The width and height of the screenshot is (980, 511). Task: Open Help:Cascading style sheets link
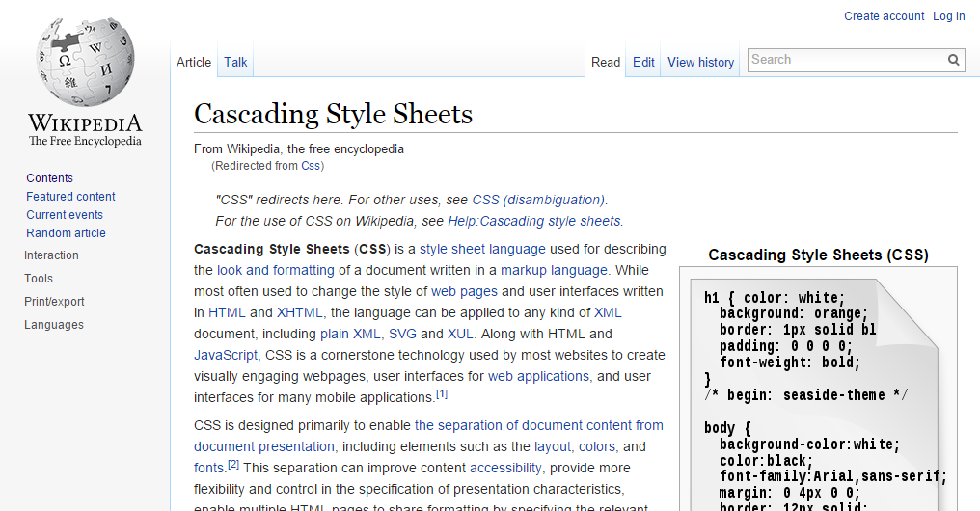coord(534,221)
